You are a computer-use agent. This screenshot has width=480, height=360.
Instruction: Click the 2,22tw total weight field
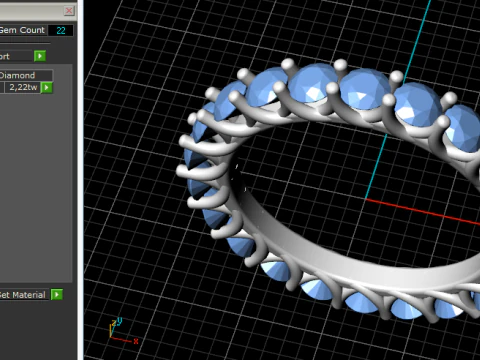click(23, 87)
